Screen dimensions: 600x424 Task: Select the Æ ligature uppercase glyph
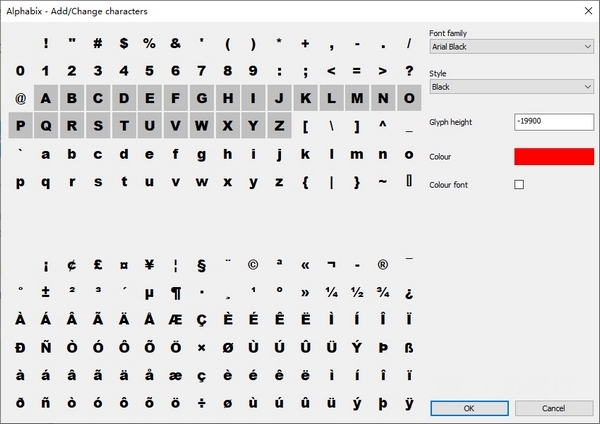click(x=175, y=320)
